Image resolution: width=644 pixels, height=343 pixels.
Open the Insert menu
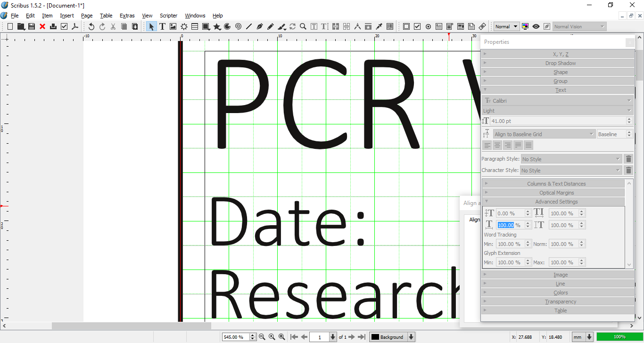[67, 16]
